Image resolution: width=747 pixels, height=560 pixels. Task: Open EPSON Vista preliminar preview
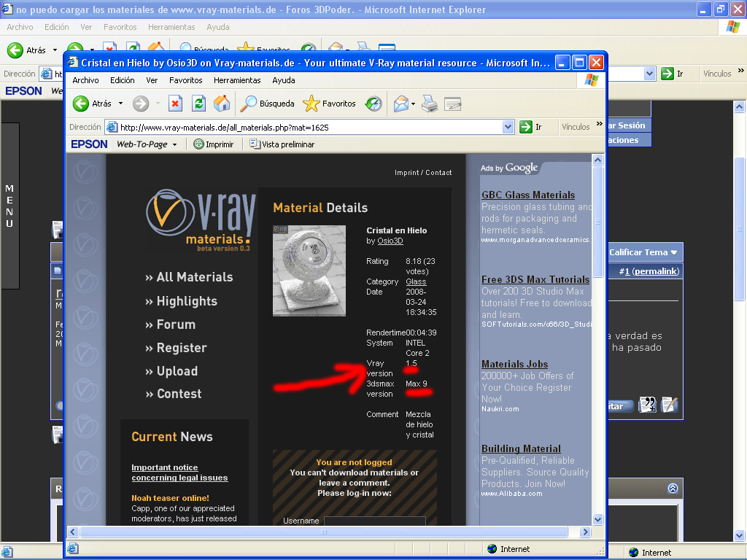pyautogui.click(x=282, y=144)
